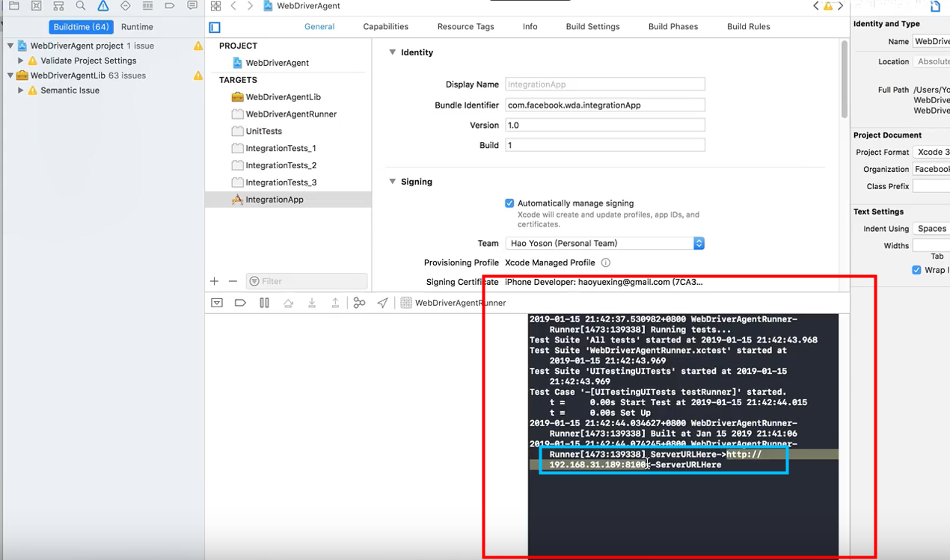Click the Version field

pos(605,125)
